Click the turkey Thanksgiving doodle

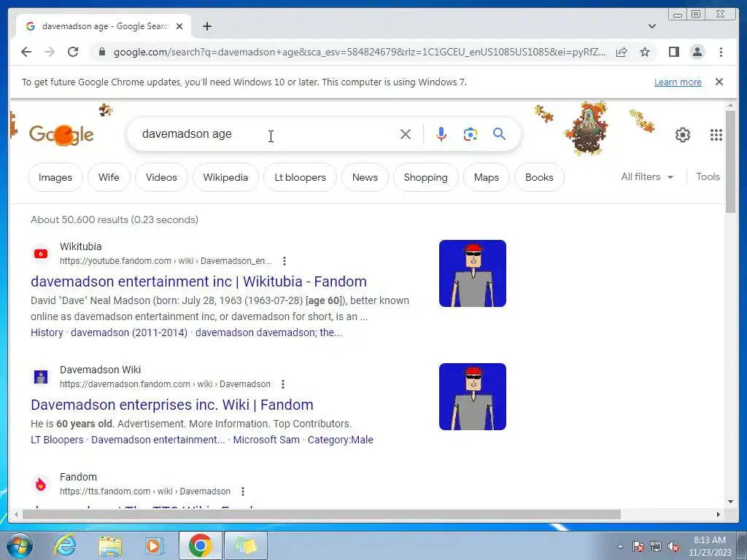click(x=588, y=128)
